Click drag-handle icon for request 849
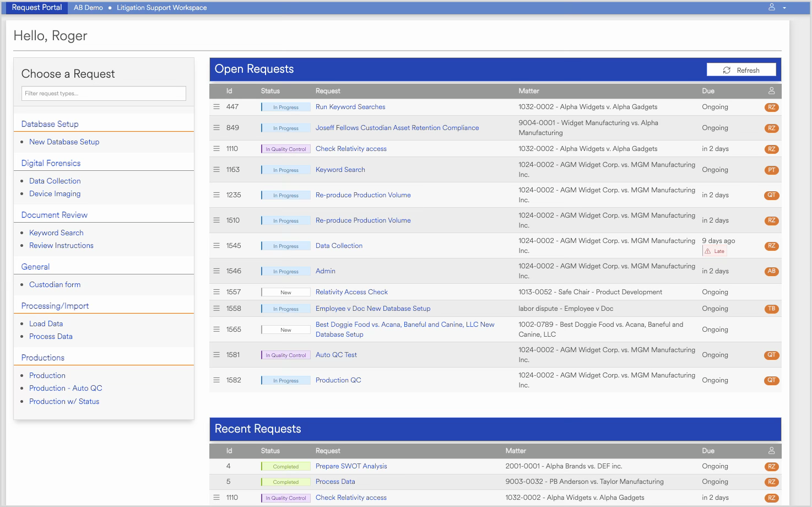The image size is (812, 507). click(216, 128)
